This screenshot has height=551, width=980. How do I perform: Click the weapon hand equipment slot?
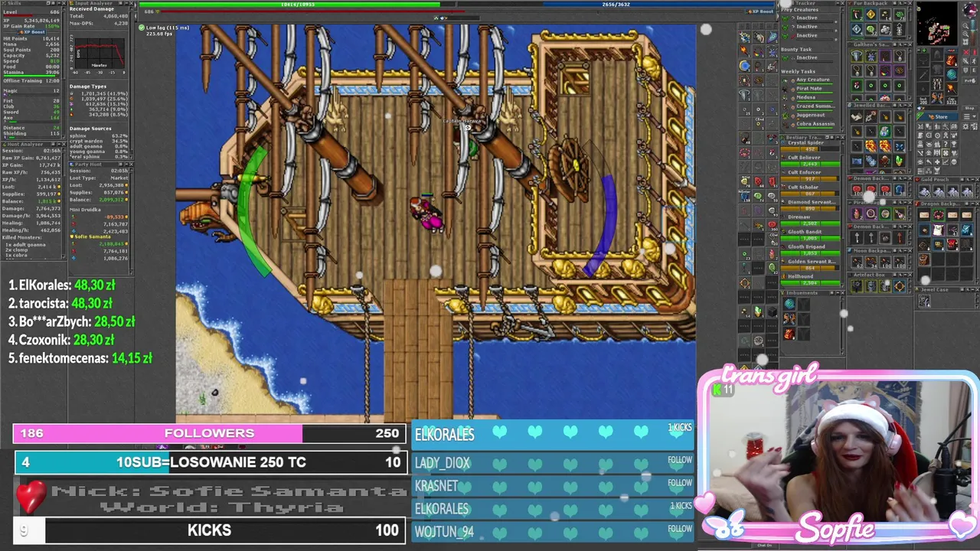tap(923, 74)
